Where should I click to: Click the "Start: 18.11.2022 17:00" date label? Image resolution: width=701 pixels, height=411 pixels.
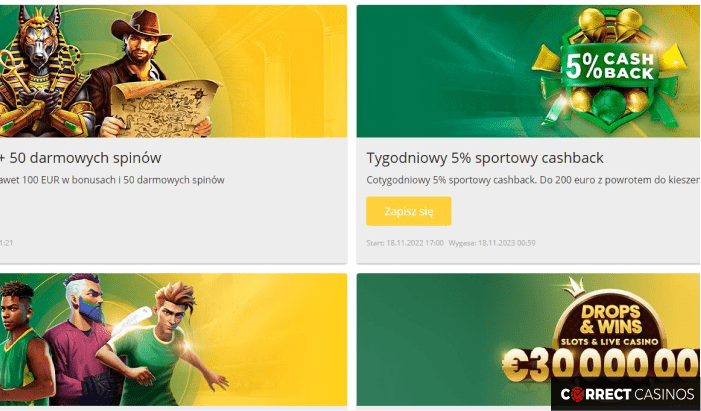405,243
